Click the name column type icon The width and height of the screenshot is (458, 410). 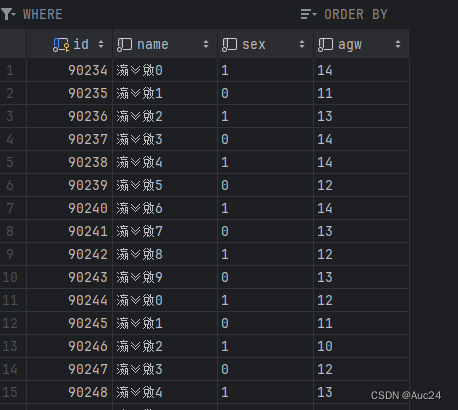coord(125,45)
